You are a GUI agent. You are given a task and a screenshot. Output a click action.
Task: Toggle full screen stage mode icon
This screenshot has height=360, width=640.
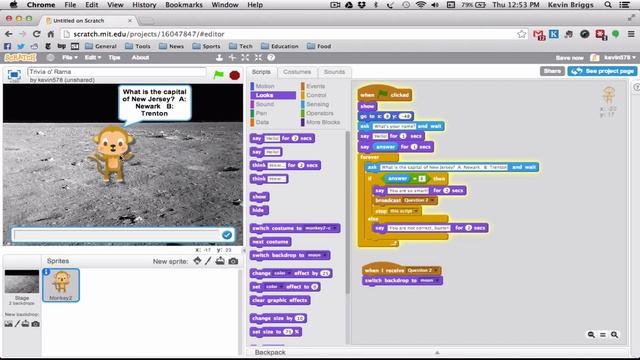coord(14,74)
